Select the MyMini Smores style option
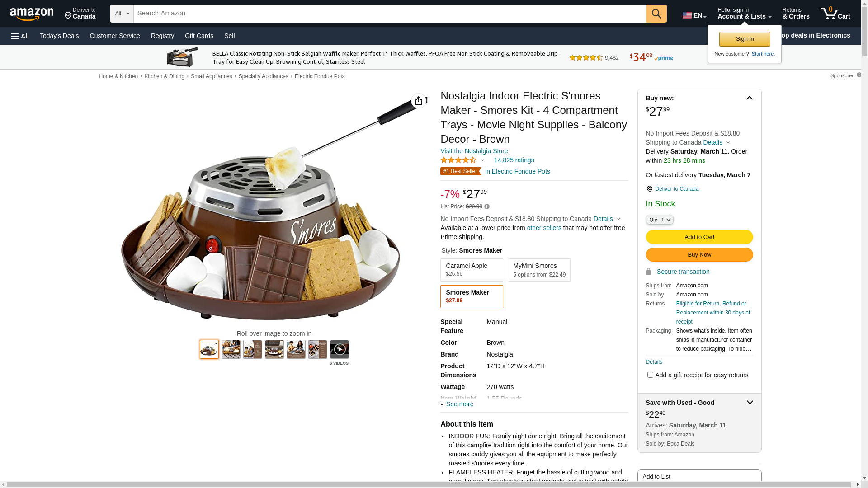Viewport: 868px width, 488px height. click(x=539, y=270)
